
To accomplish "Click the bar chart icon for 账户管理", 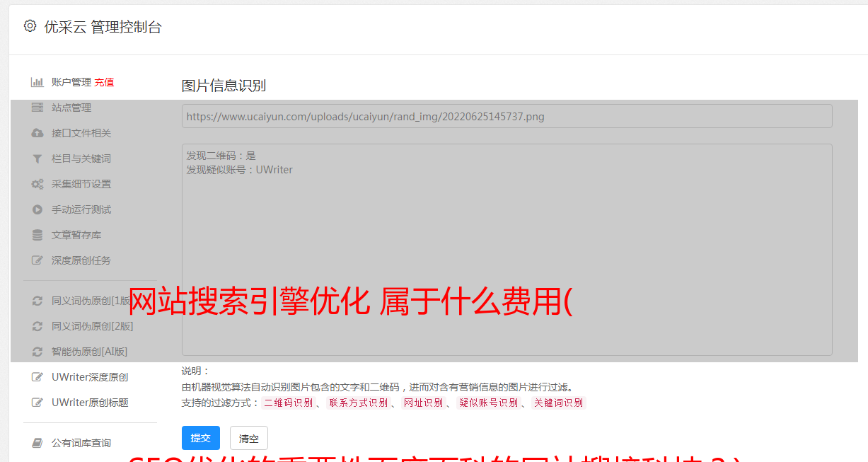I will pyautogui.click(x=37, y=82).
